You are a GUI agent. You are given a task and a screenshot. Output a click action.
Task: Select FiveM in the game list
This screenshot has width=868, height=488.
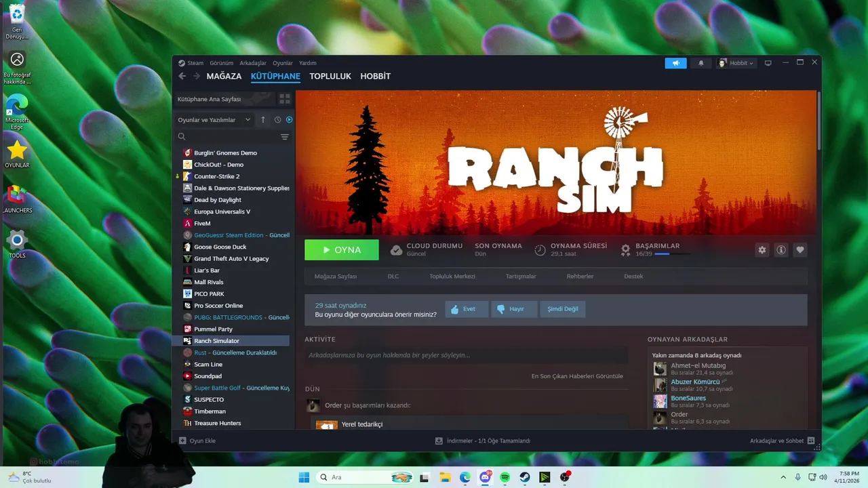pos(202,223)
